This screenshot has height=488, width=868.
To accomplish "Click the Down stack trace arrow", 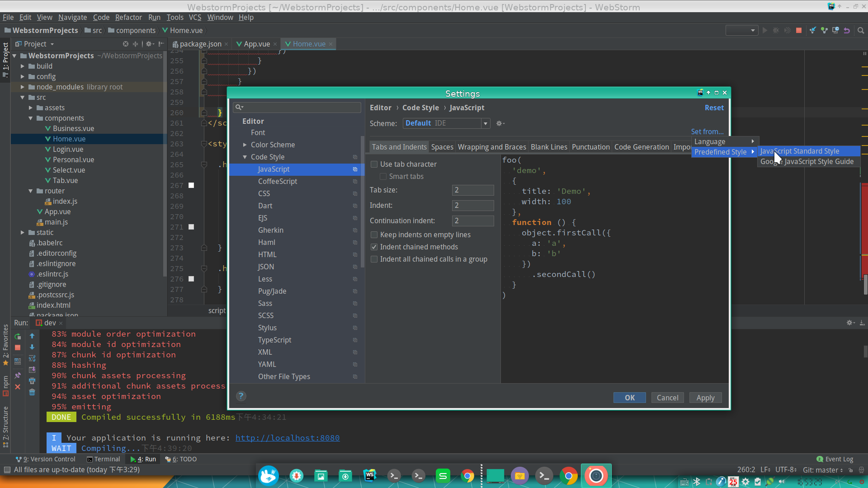I will coord(32,347).
